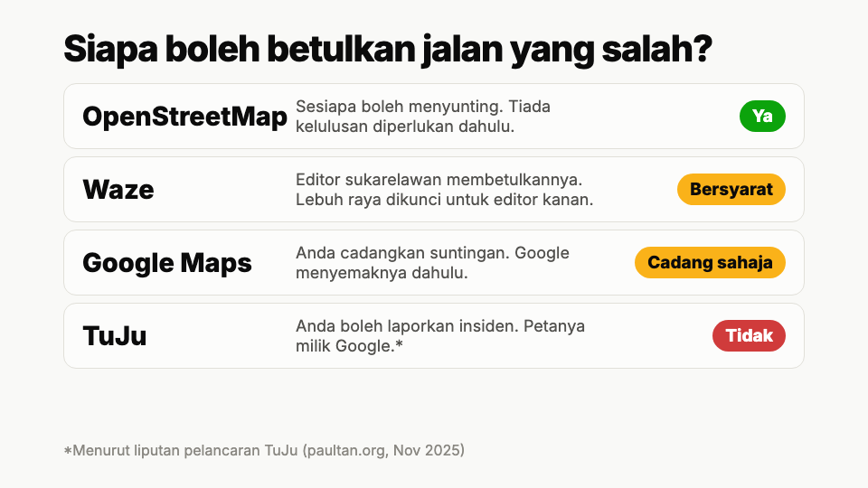Click the red 'Tidak' badge

click(749, 335)
